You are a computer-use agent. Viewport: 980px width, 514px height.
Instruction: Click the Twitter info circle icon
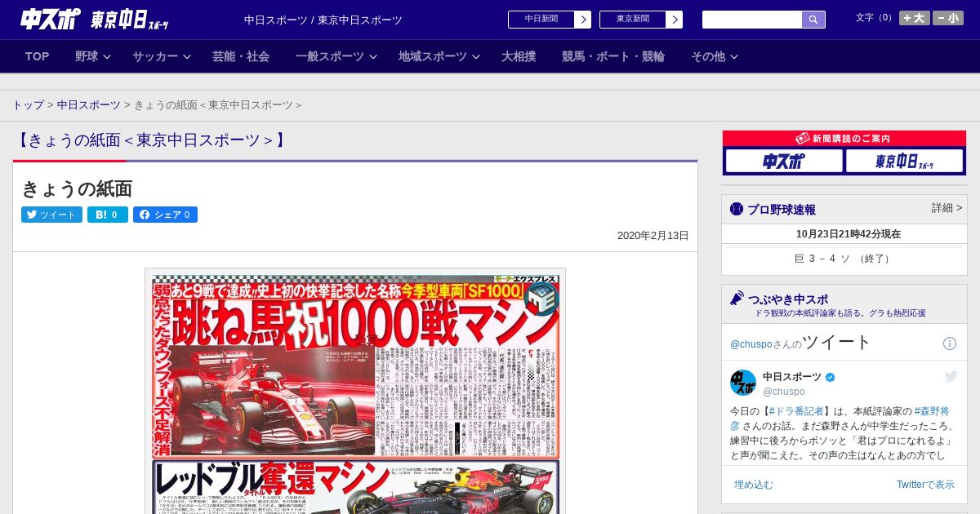pyautogui.click(x=950, y=343)
